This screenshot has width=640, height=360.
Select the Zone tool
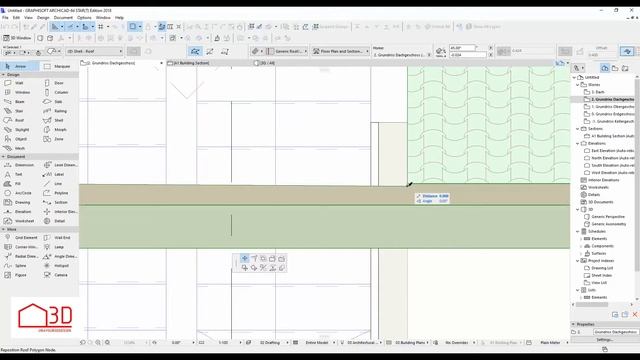[59, 139]
